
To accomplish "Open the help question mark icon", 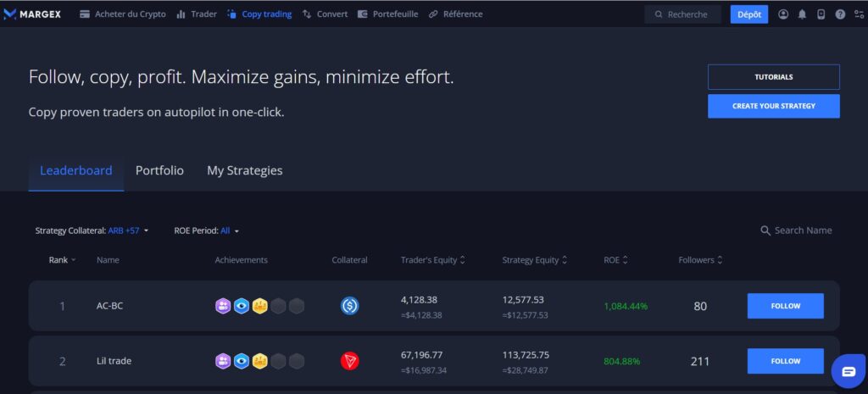I will (840, 14).
